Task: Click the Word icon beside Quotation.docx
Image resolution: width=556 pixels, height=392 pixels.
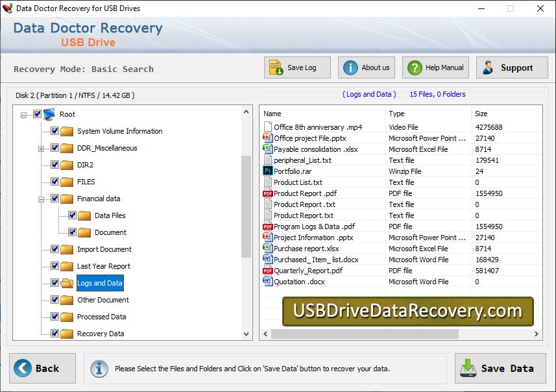Action: click(x=267, y=282)
